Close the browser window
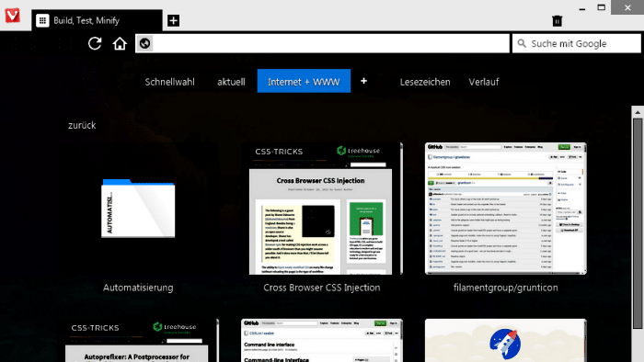The height and width of the screenshot is (362, 644). point(627,7)
